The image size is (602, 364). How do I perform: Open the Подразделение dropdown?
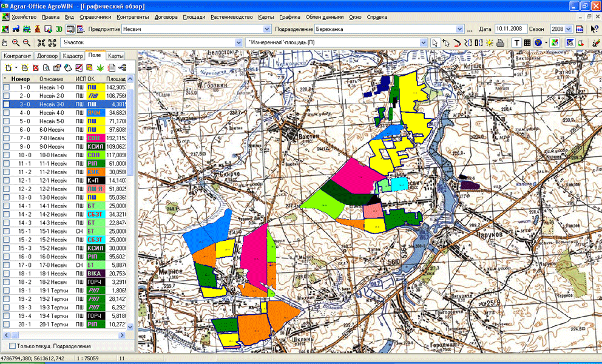coord(459,29)
